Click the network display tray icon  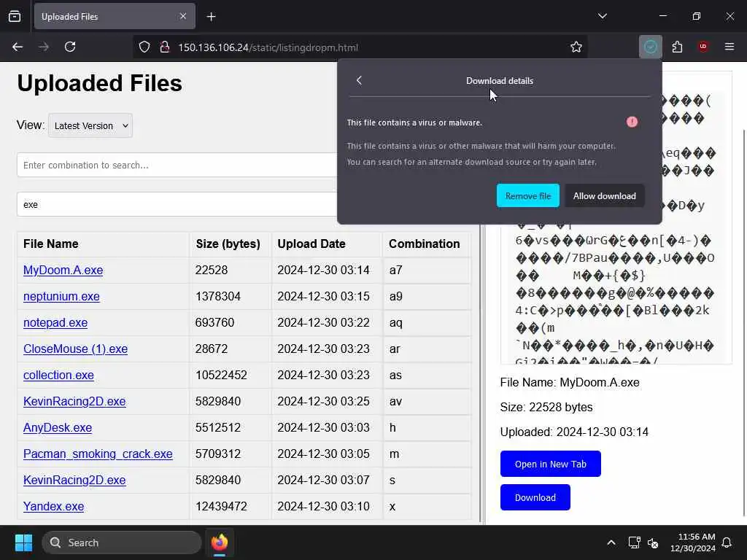(634, 542)
